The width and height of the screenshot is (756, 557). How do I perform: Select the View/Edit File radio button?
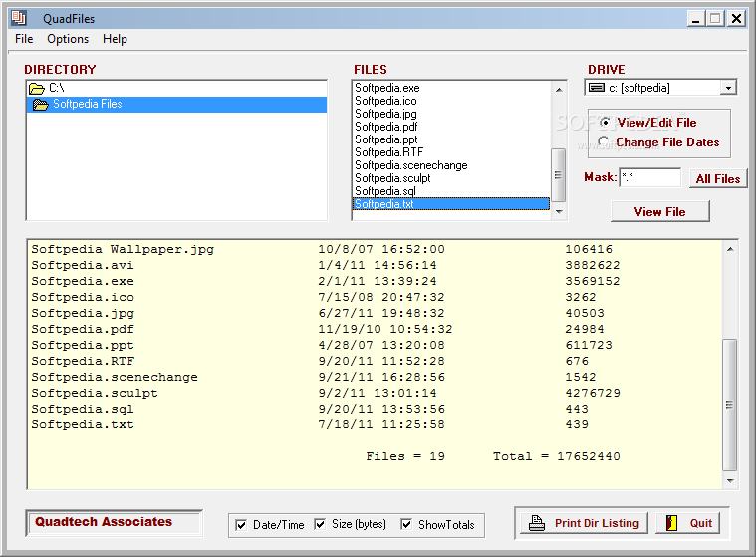point(605,122)
